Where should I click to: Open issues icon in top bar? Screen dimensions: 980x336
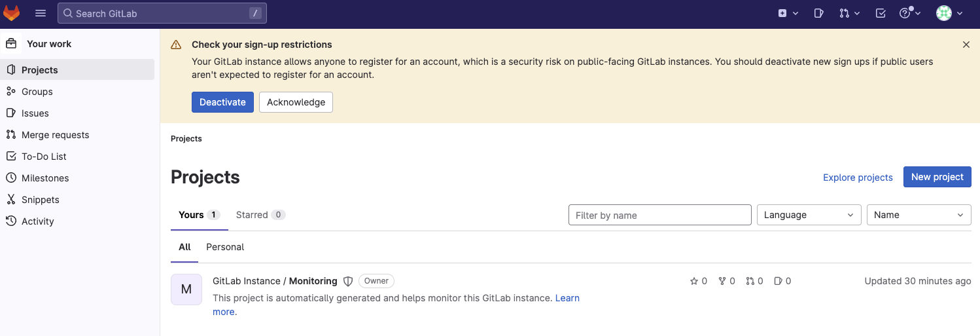coord(818,13)
